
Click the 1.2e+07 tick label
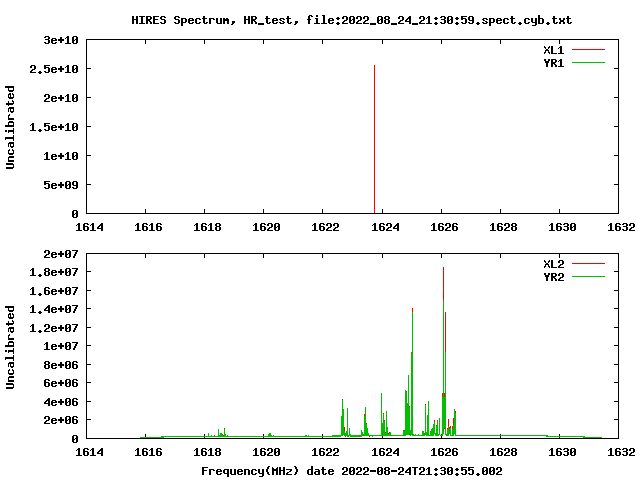tap(53, 328)
